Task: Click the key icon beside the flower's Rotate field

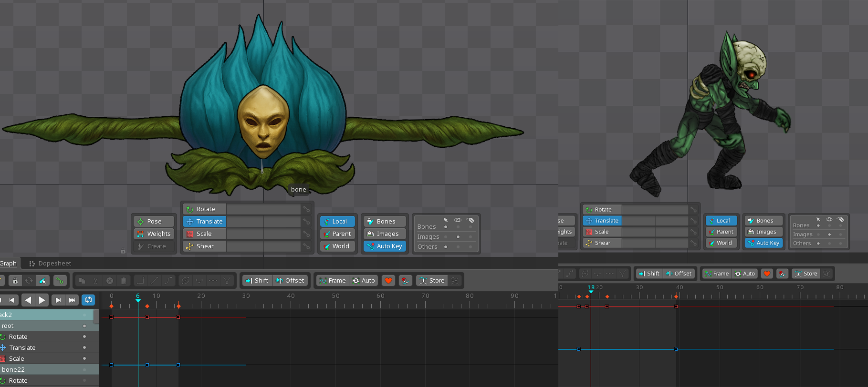Action: click(306, 209)
